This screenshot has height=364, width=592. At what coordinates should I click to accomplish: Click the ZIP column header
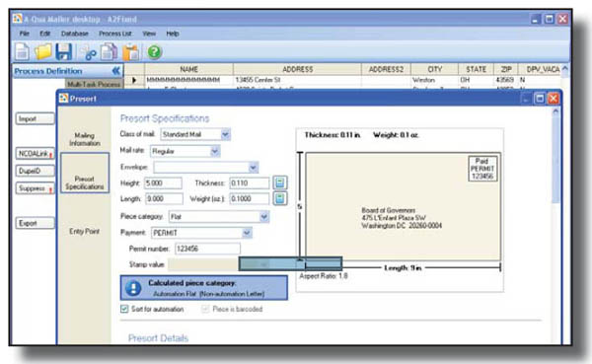(x=506, y=69)
